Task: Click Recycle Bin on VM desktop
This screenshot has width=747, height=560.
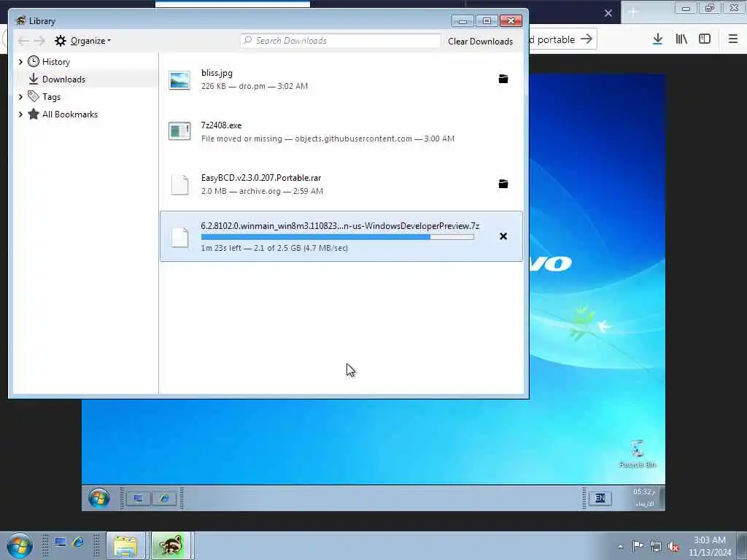Action: point(638,454)
